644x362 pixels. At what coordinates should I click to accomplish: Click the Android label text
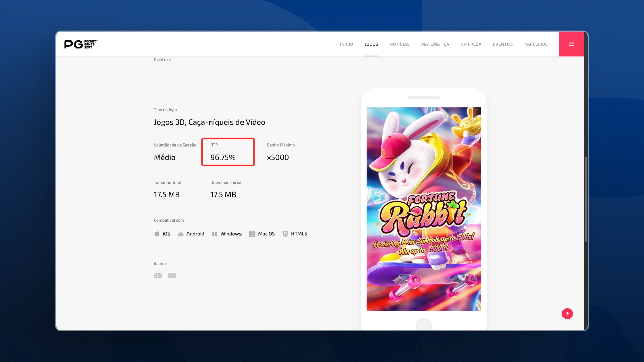click(195, 234)
